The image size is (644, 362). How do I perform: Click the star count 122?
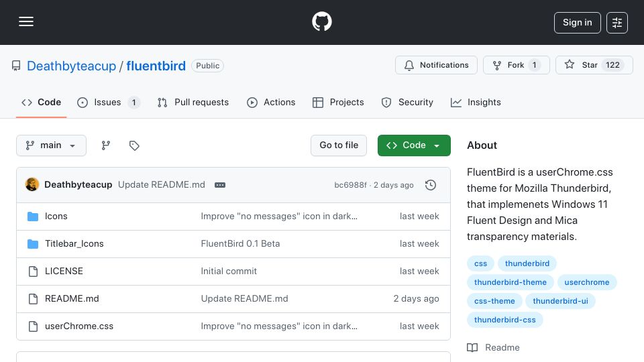tap(612, 65)
